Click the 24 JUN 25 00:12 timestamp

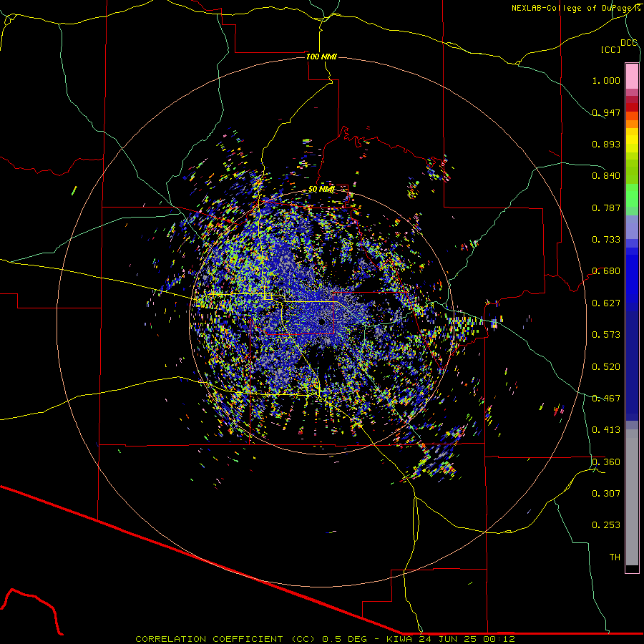click(x=467, y=639)
